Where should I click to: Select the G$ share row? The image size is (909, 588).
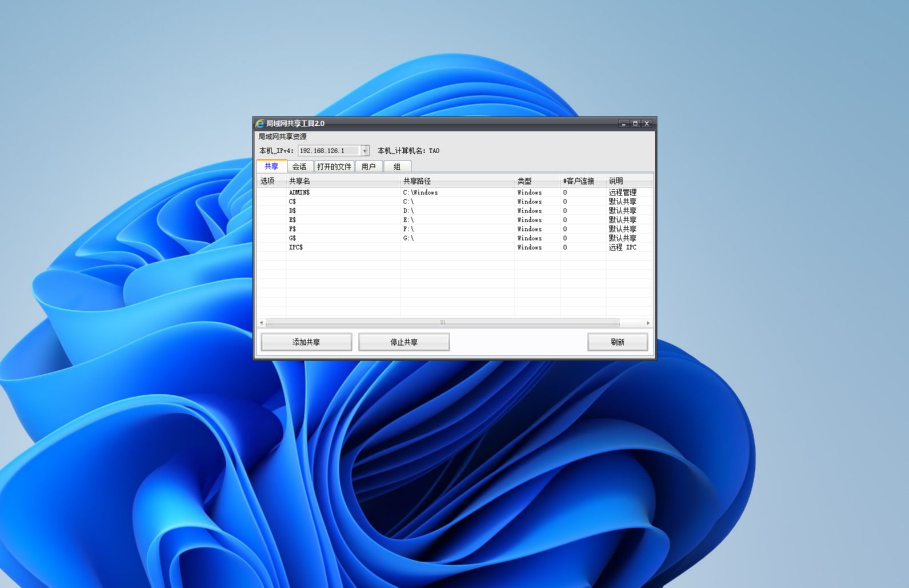click(x=455, y=238)
